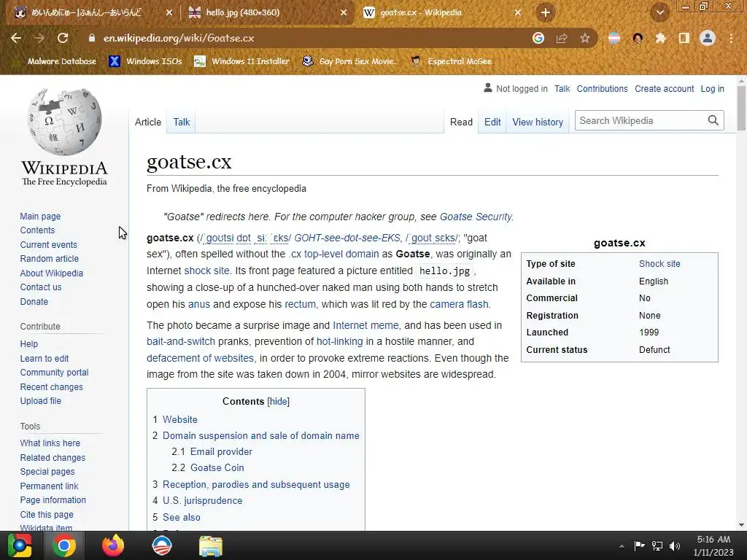Open the Windows ISOs bookmark
Screen dimensions: 747x560
click(x=145, y=61)
